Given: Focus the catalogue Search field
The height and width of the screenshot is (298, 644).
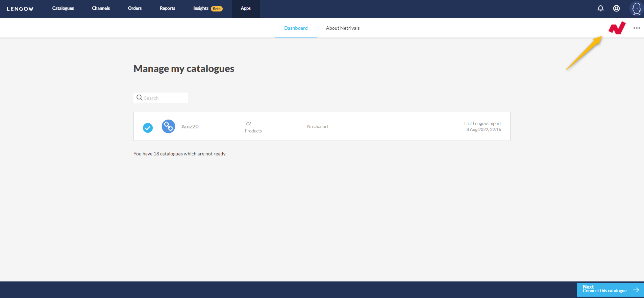Looking at the screenshot, I should (165, 98).
